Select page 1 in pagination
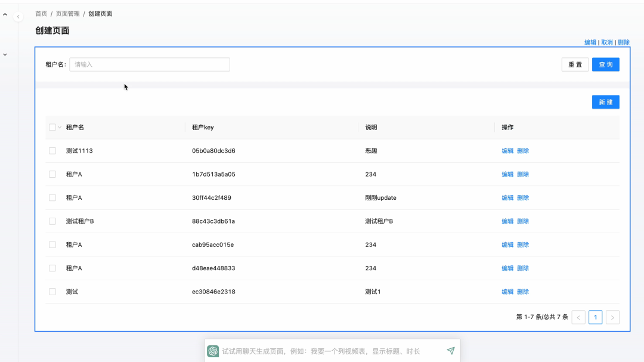 (x=596, y=317)
